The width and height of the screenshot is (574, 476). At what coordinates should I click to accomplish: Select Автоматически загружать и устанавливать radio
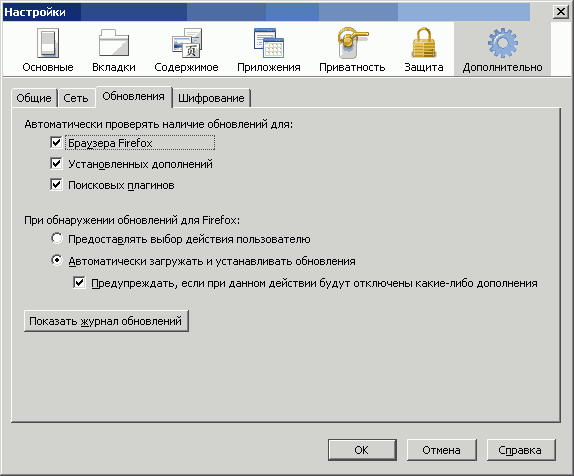pos(57,260)
